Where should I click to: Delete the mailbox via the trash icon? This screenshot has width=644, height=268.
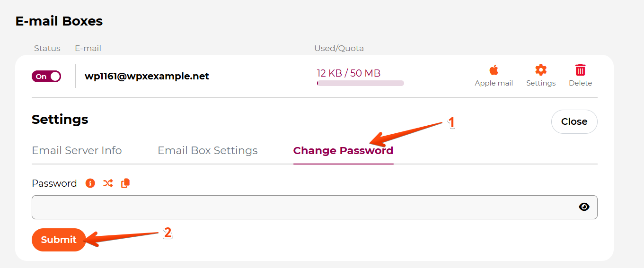pos(580,70)
